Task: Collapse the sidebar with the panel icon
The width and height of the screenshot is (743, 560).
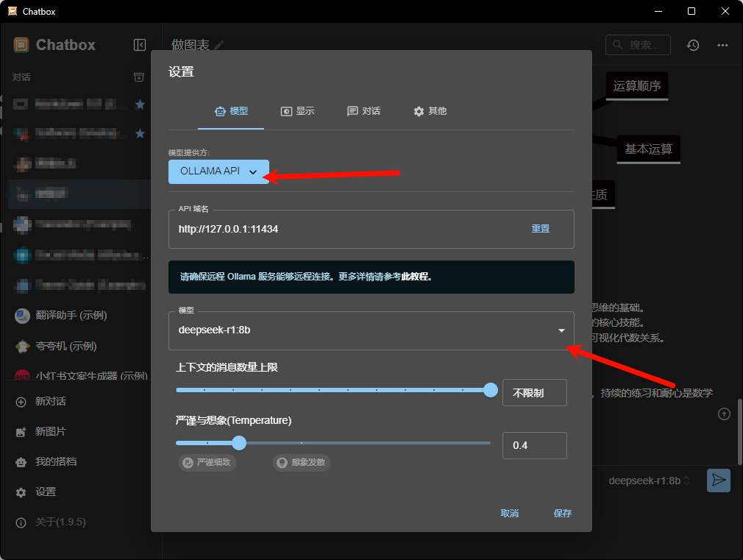Action: click(x=140, y=45)
